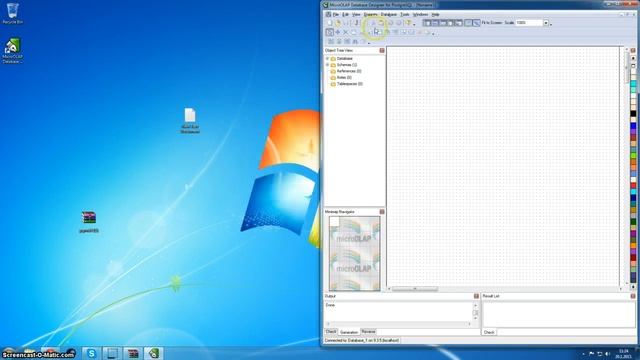Pick the black color swatch in palette
The height and width of the screenshot is (360, 640).
[633, 114]
